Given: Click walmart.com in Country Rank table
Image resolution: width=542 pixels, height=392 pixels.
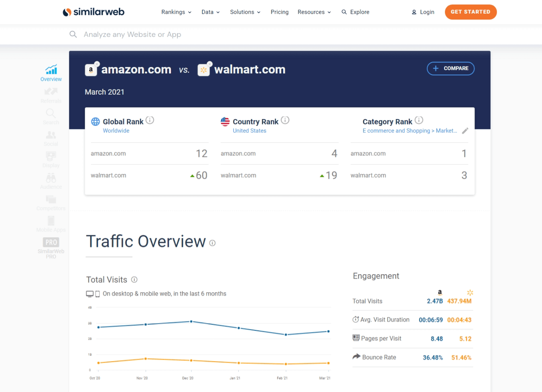Looking at the screenshot, I should (238, 176).
